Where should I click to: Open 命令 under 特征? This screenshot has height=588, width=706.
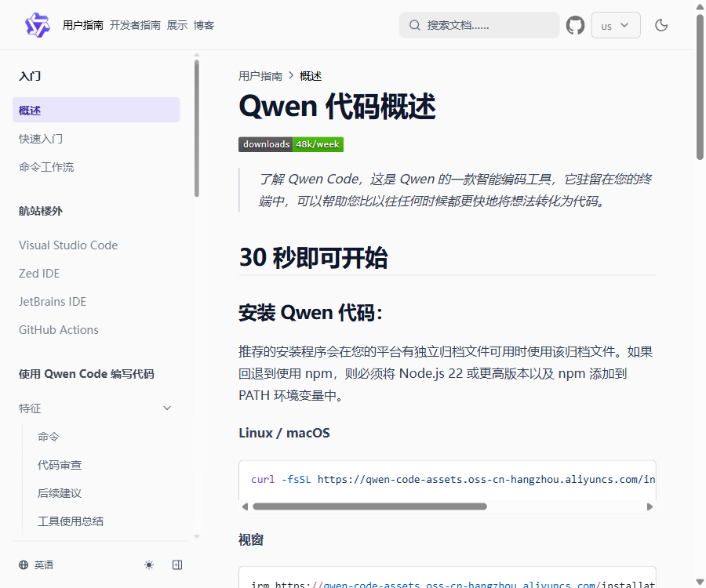pyautogui.click(x=48, y=437)
